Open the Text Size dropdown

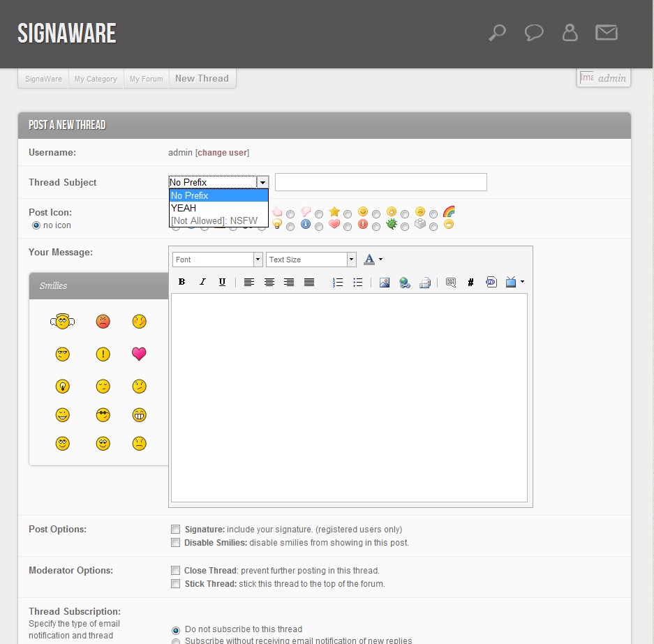[x=311, y=260]
